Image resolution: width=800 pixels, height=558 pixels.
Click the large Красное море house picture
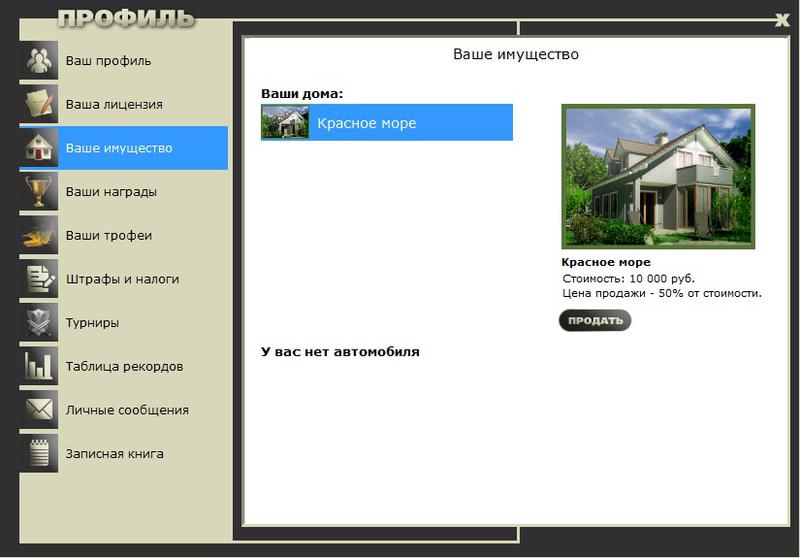(658, 176)
